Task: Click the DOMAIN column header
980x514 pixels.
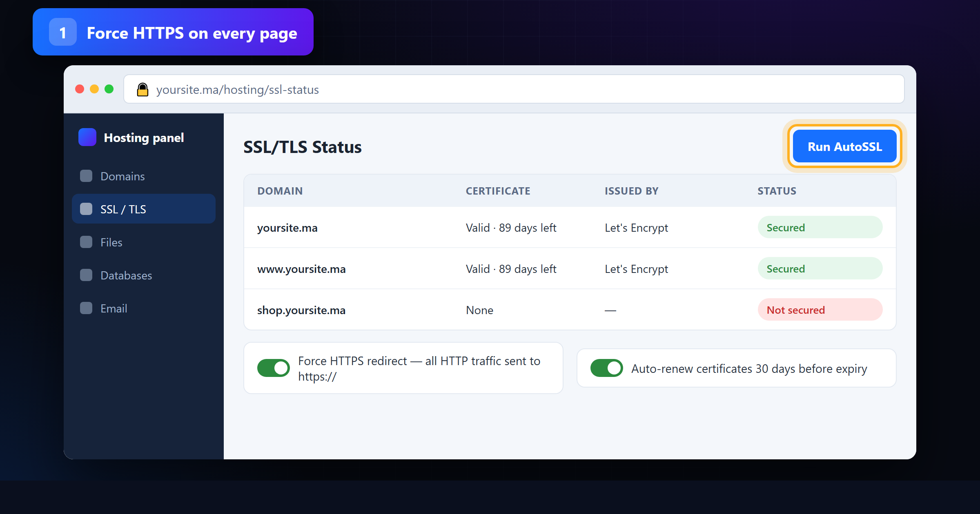Action: pyautogui.click(x=280, y=191)
